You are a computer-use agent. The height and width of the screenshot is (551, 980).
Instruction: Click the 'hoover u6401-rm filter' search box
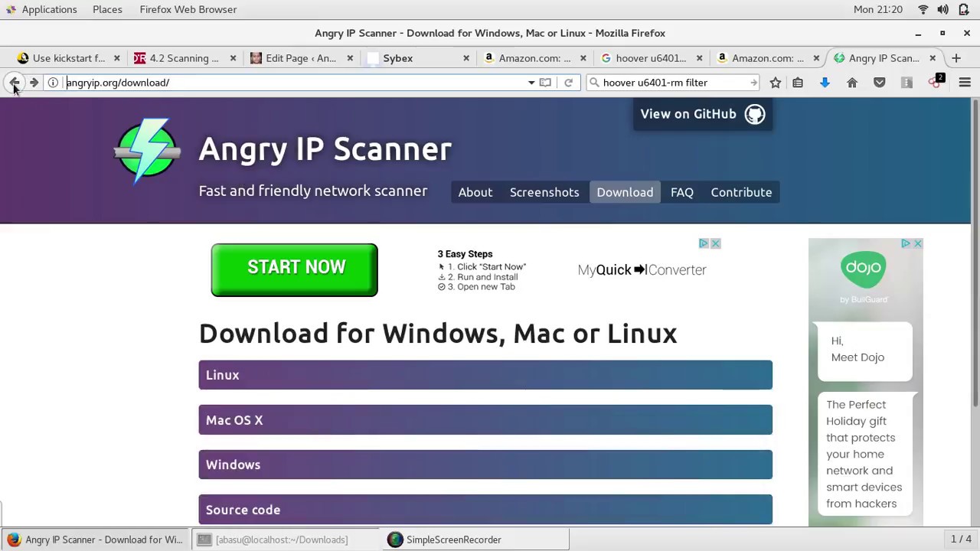point(674,83)
